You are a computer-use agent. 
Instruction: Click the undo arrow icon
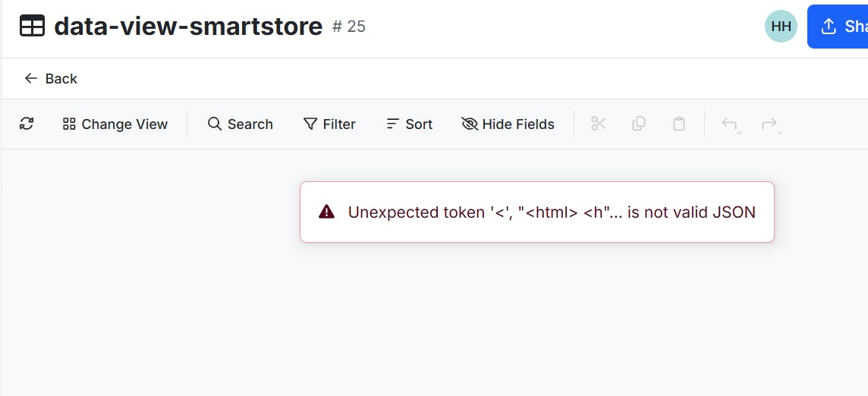728,124
